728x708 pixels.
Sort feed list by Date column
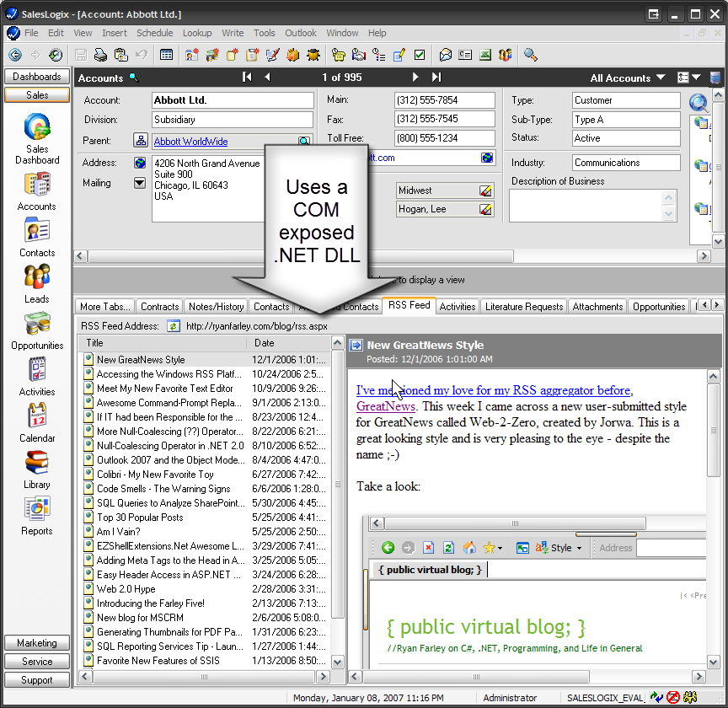pyautogui.click(x=288, y=343)
